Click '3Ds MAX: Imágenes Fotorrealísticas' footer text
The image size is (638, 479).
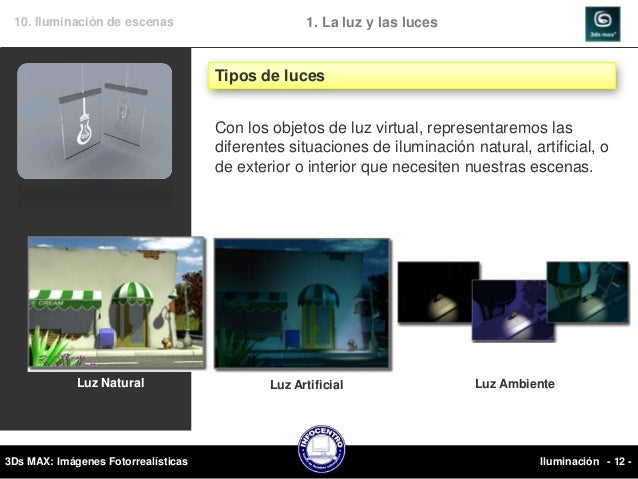tap(96, 461)
